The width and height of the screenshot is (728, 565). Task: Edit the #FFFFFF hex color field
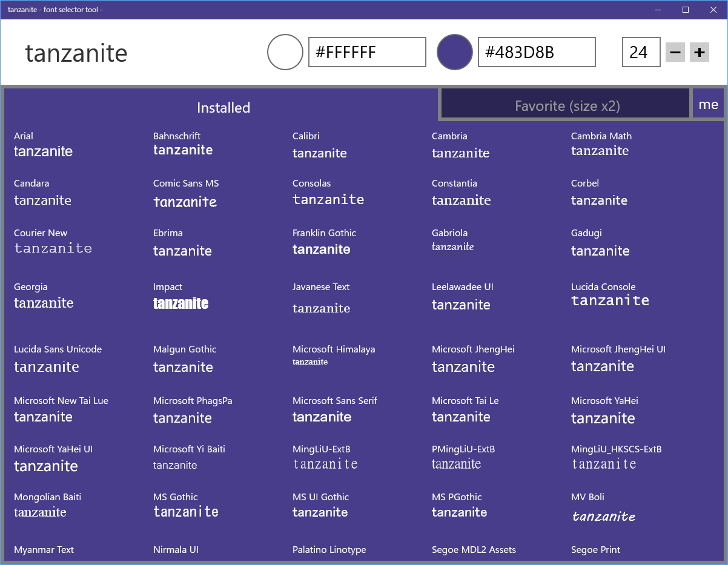pyautogui.click(x=366, y=52)
